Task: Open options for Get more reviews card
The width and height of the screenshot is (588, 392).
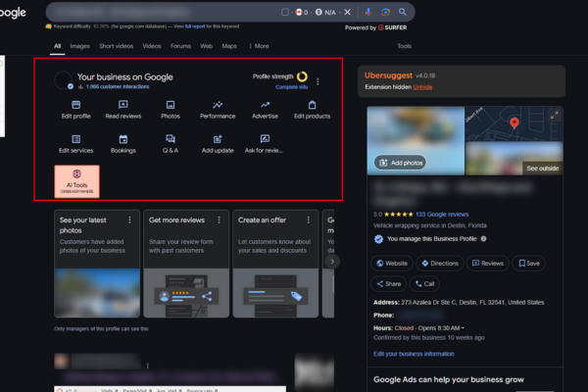Action: [x=219, y=220]
